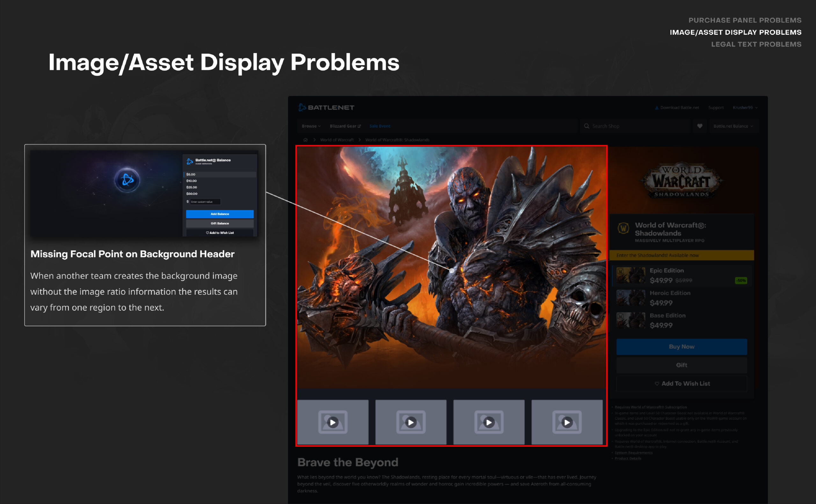The width and height of the screenshot is (816, 504).
Task: Open the Product Details link
Action: (628, 459)
